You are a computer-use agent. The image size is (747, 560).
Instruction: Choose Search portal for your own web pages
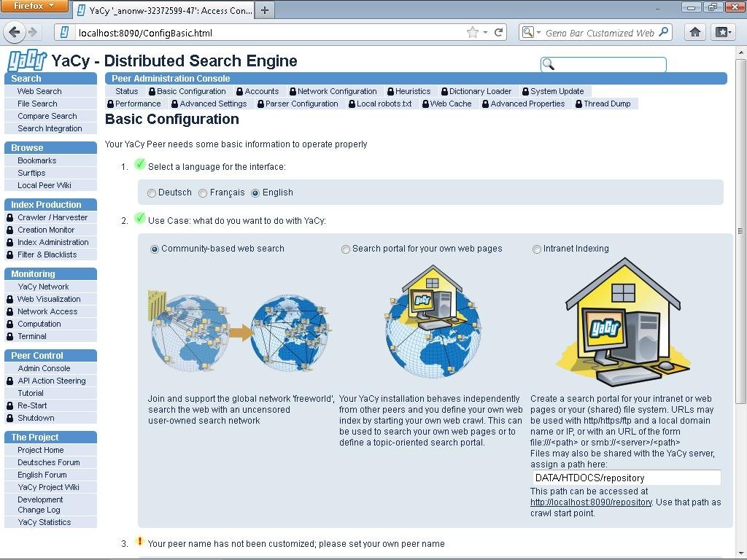point(345,249)
